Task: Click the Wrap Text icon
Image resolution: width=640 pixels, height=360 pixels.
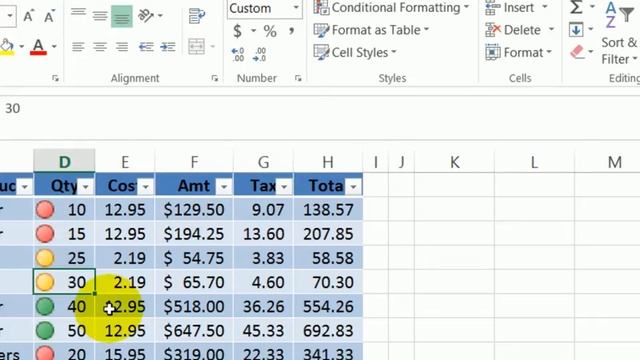Action: [x=197, y=16]
